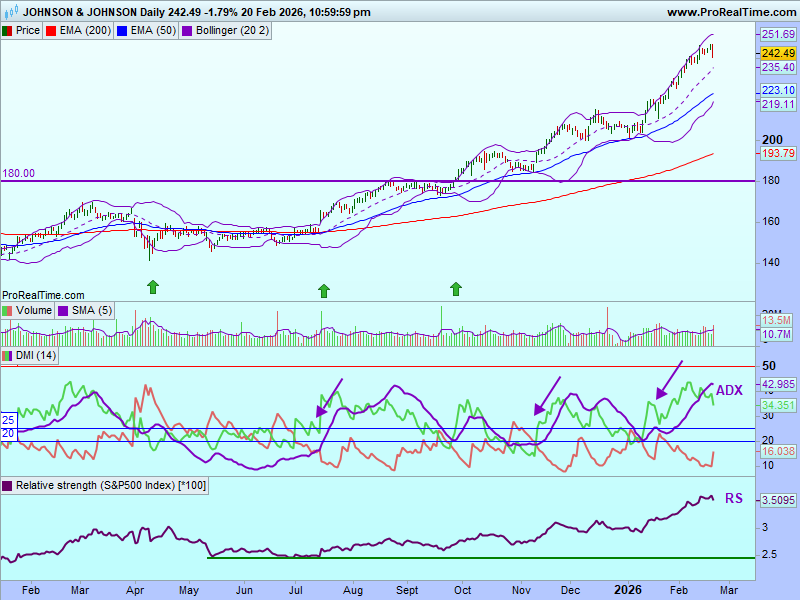Click the green up arrow near late September
The image size is (800, 600).
click(456, 289)
